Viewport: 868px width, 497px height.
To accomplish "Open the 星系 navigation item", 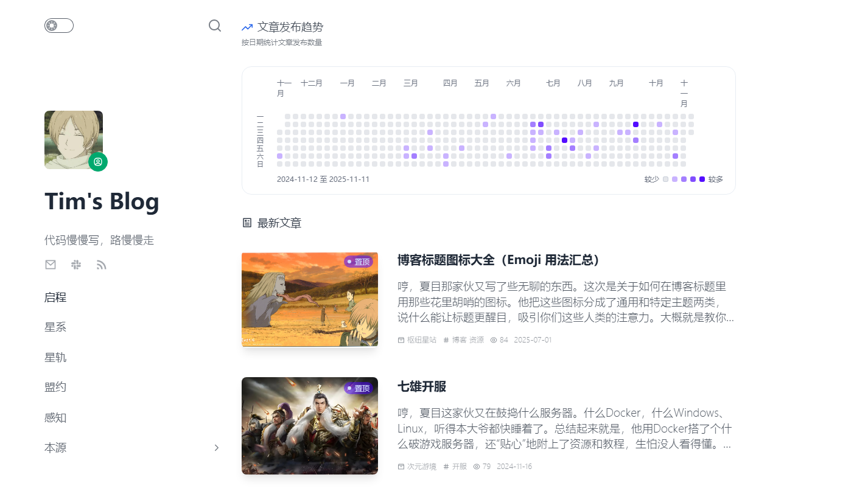I will coord(55,327).
